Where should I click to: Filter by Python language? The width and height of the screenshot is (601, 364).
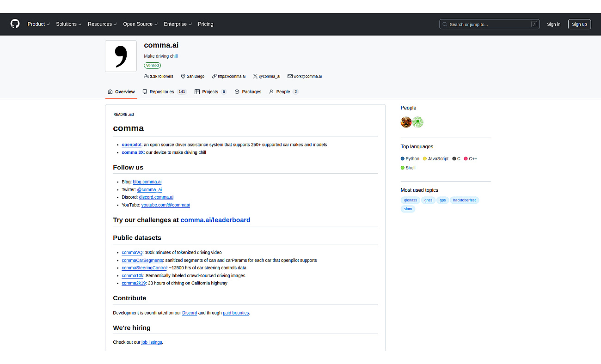pyautogui.click(x=410, y=159)
